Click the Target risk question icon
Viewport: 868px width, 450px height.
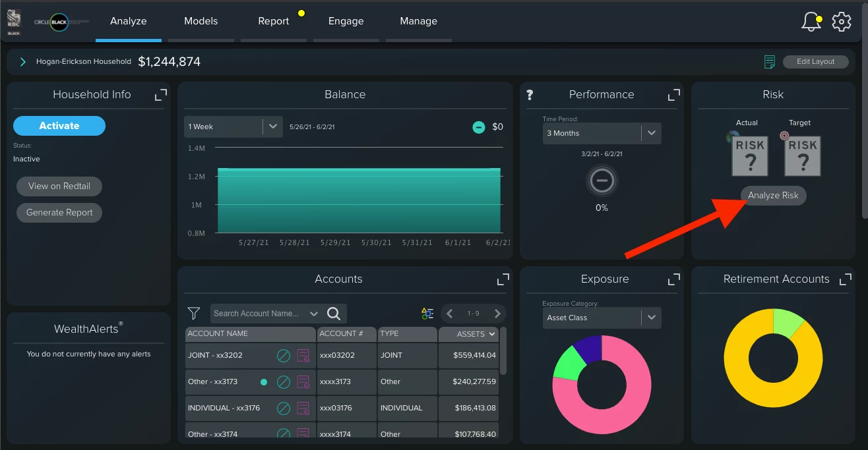click(x=803, y=156)
